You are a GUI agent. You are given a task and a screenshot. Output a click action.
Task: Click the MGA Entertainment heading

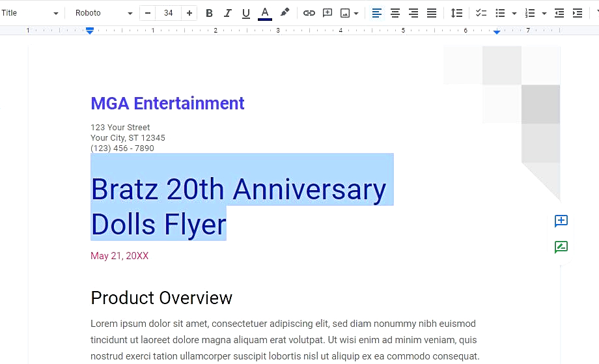coord(167,103)
